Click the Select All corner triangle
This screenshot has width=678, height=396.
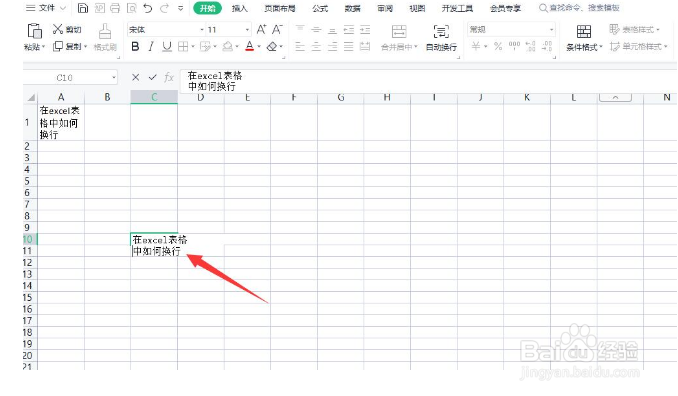click(x=31, y=98)
